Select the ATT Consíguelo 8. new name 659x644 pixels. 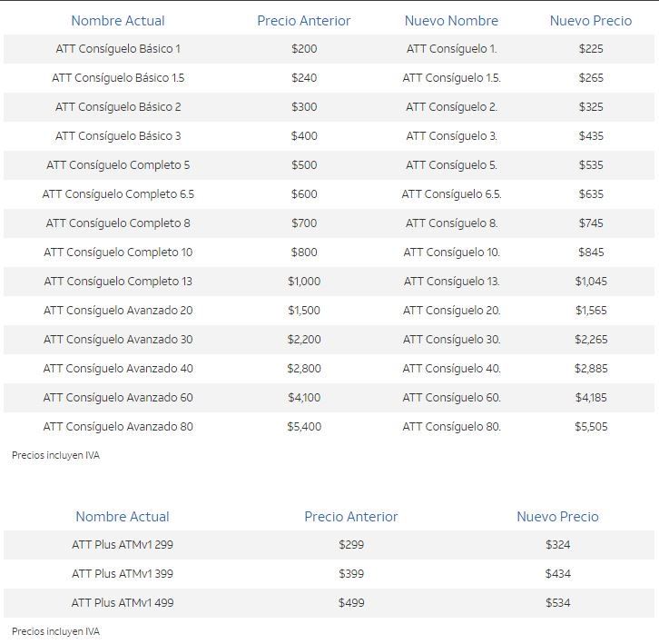point(452,223)
